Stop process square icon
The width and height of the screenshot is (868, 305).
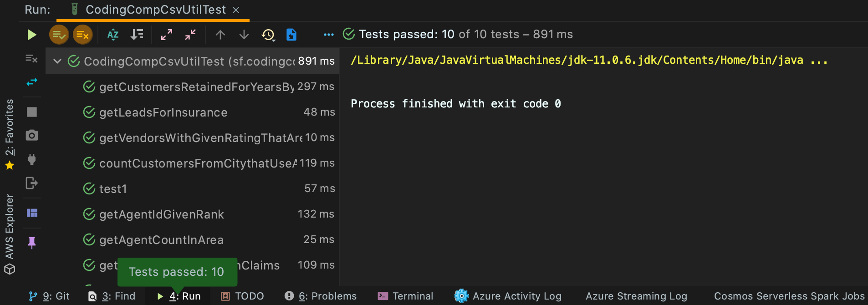pos(32,112)
